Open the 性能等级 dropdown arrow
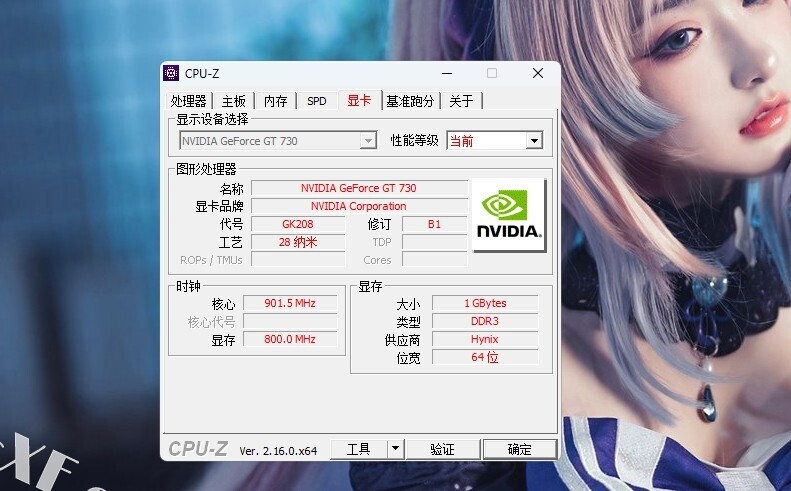 [x=534, y=141]
